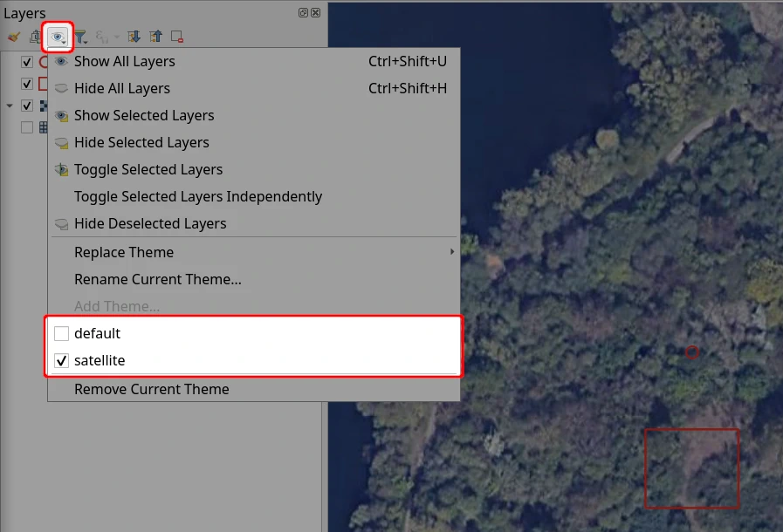
Task: Toggle Filter Legend by Map Content
Action: pyautogui.click(x=80, y=37)
